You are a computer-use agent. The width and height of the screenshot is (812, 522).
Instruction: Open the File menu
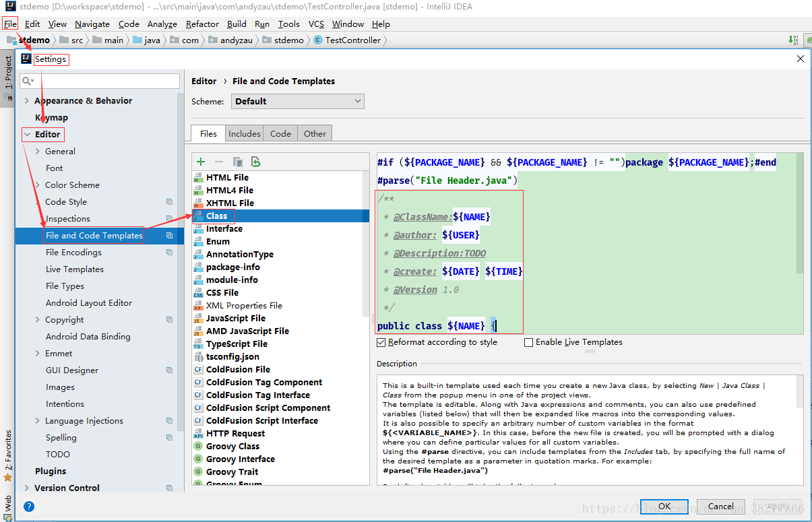point(10,24)
